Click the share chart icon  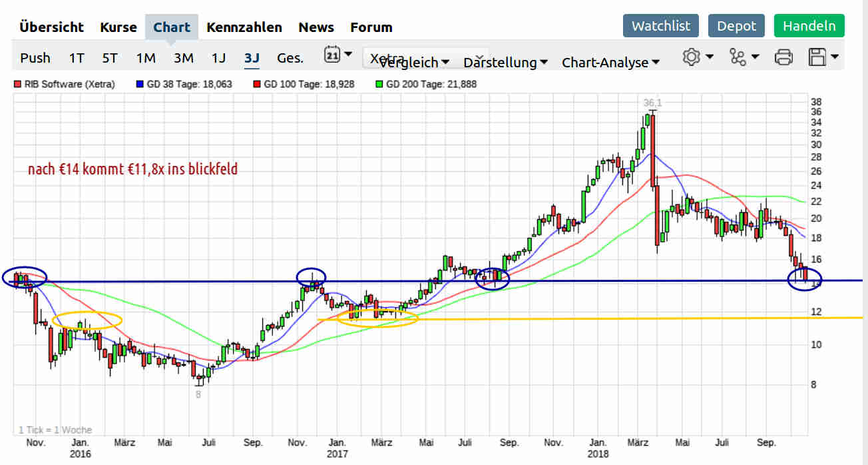tap(738, 57)
